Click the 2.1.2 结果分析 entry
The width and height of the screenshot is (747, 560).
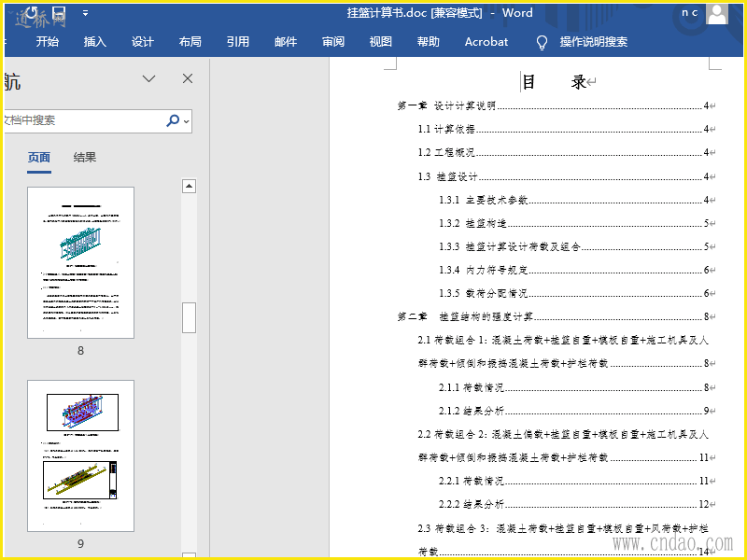(x=574, y=411)
